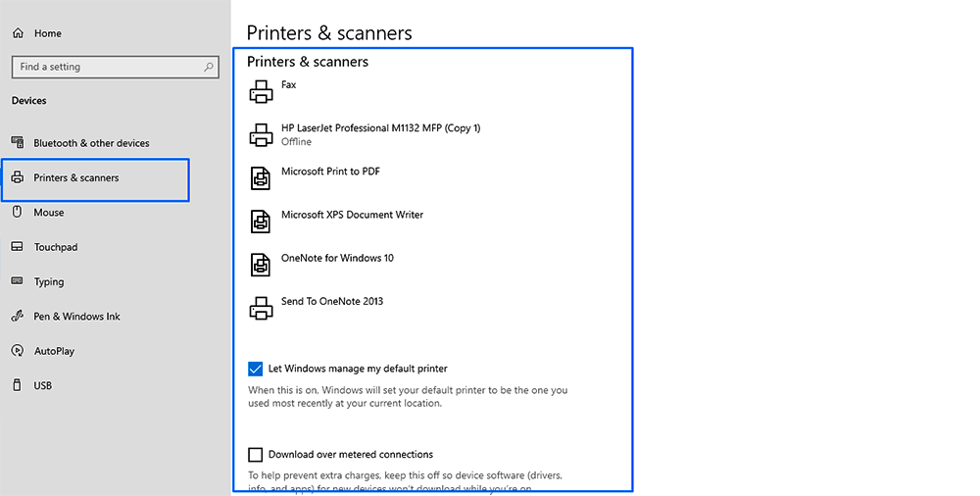The width and height of the screenshot is (980, 496).
Task: Click the USB icon in sidebar
Action: pyautogui.click(x=18, y=385)
